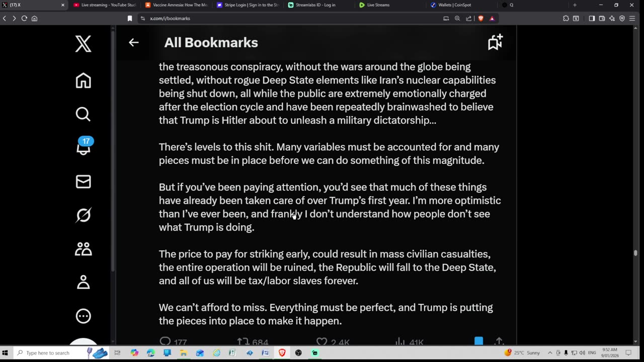Go back using the All Bookmarks arrow
The image size is (644, 362).
[133, 43]
